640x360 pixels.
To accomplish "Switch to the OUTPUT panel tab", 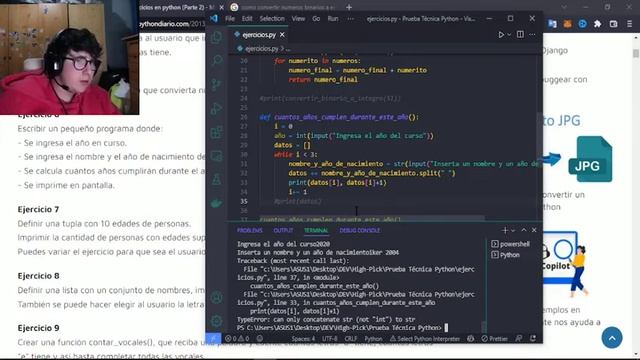I will [283, 230].
